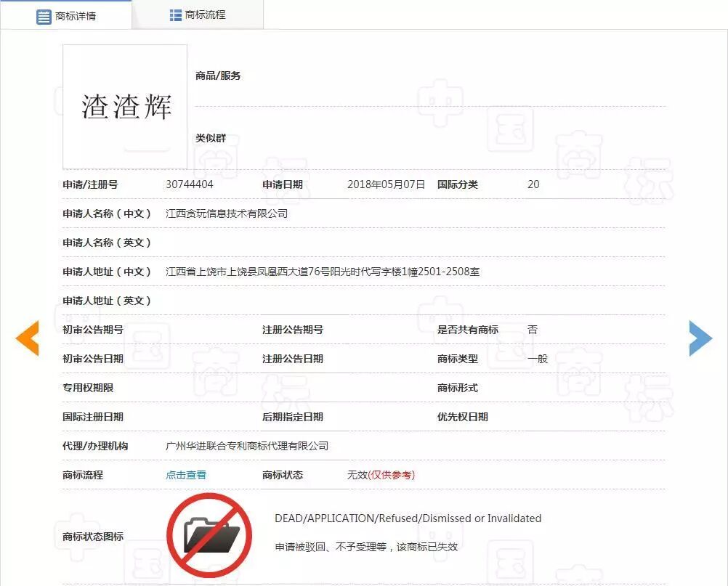
Task: Click the 初审公告日期 label
Action: pyautogui.click(x=93, y=359)
